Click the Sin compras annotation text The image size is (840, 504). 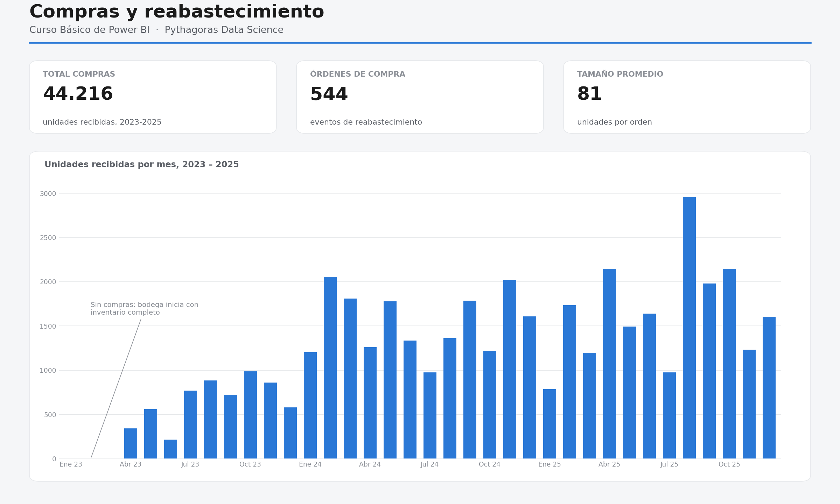(144, 309)
